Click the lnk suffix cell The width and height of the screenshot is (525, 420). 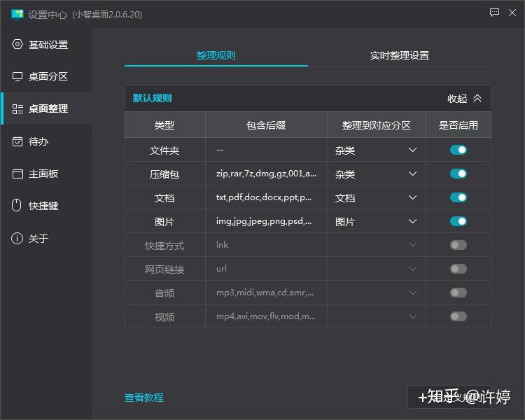click(x=266, y=245)
